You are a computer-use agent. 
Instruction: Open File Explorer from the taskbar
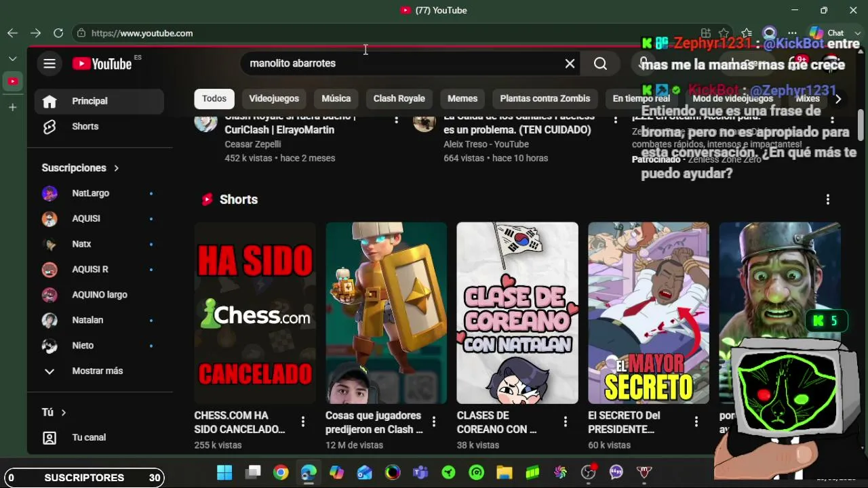[x=504, y=472]
